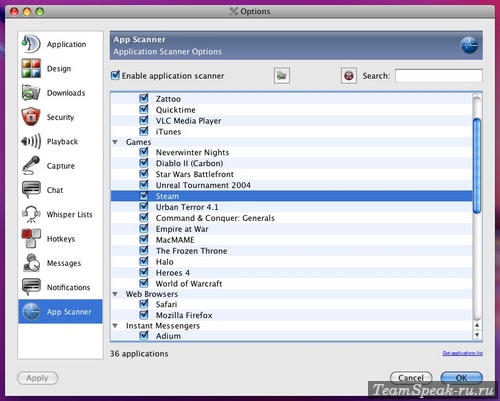The width and height of the screenshot is (500, 401).
Task: Click the App Scanner globe icon in sidebar
Action: (x=31, y=311)
